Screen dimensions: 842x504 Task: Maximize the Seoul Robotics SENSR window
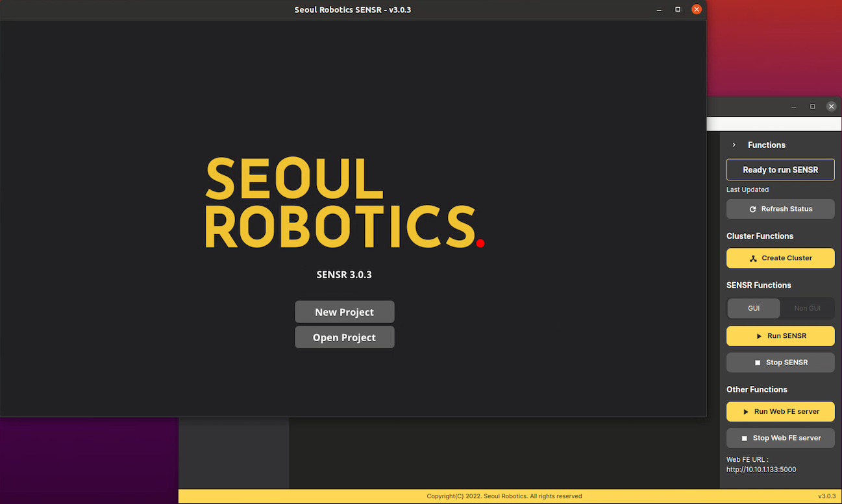point(678,10)
